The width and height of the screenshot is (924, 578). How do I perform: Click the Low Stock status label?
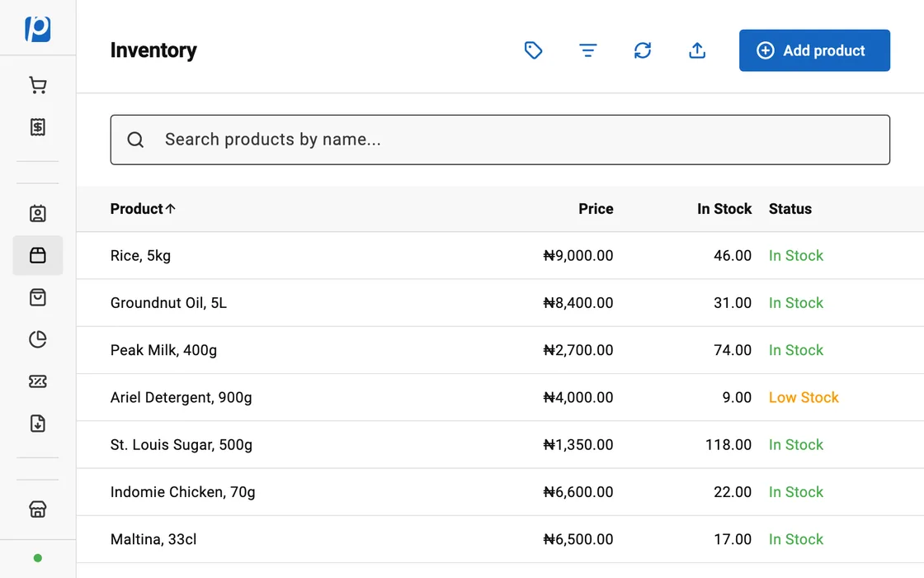804,397
